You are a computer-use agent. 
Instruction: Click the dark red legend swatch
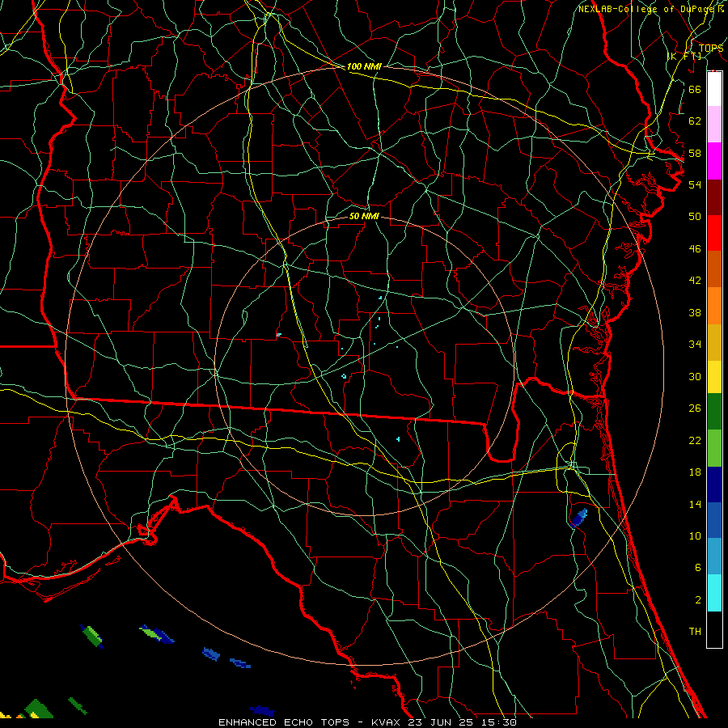[x=714, y=197]
